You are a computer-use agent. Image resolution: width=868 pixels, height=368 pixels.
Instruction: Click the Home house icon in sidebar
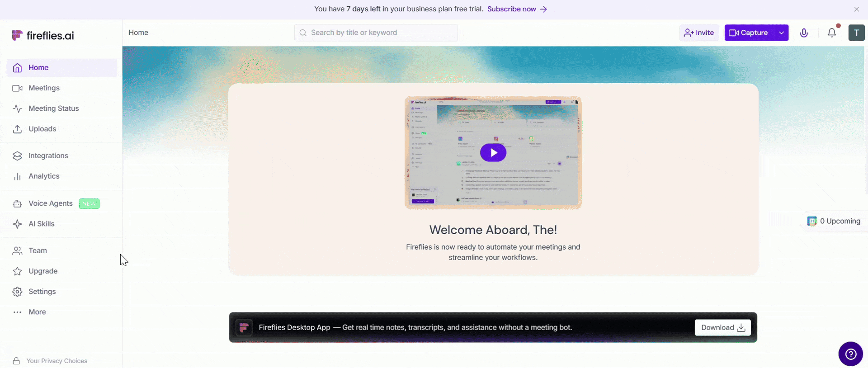point(17,68)
